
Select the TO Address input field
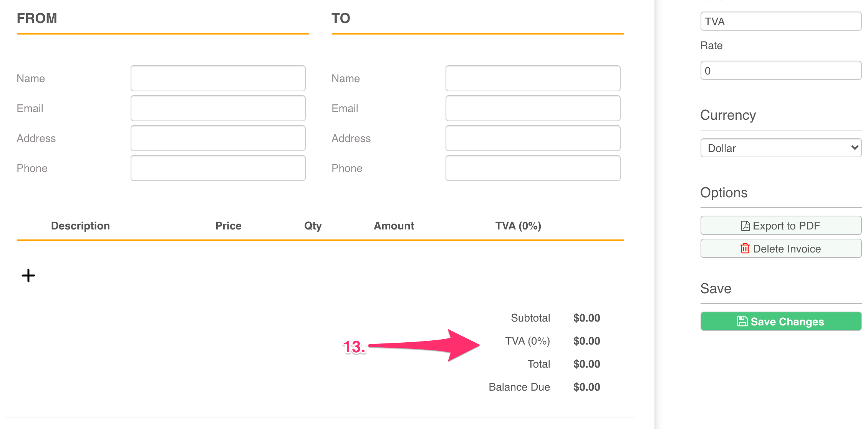click(x=533, y=138)
